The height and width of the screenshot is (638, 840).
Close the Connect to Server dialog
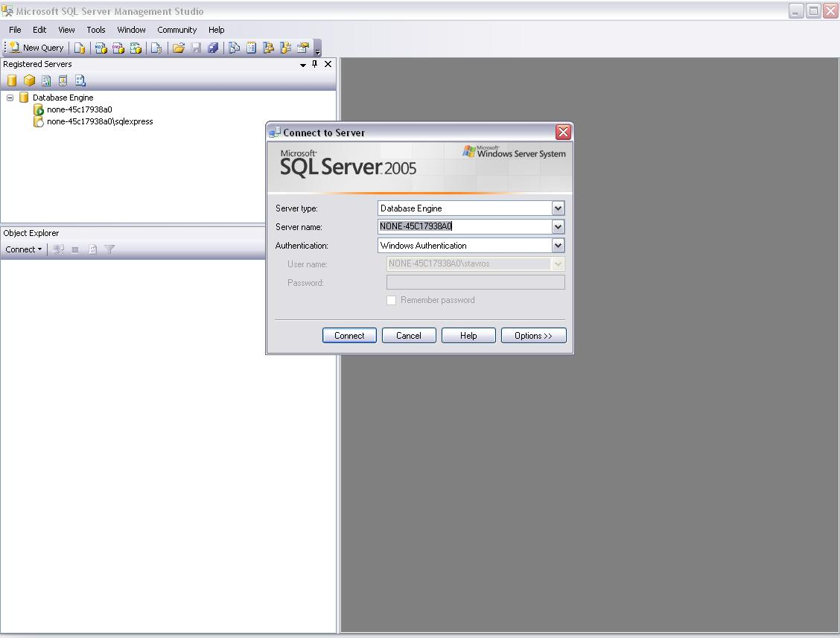(563, 132)
